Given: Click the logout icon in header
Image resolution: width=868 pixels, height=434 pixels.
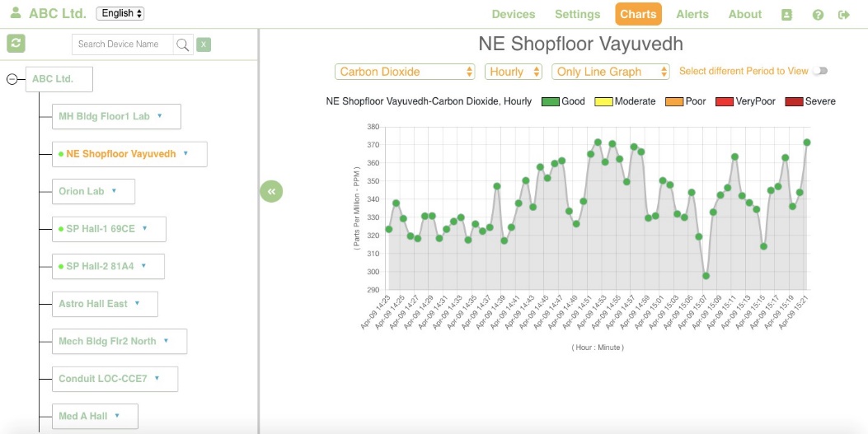Looking at the screenshot, I should point(843,15).
